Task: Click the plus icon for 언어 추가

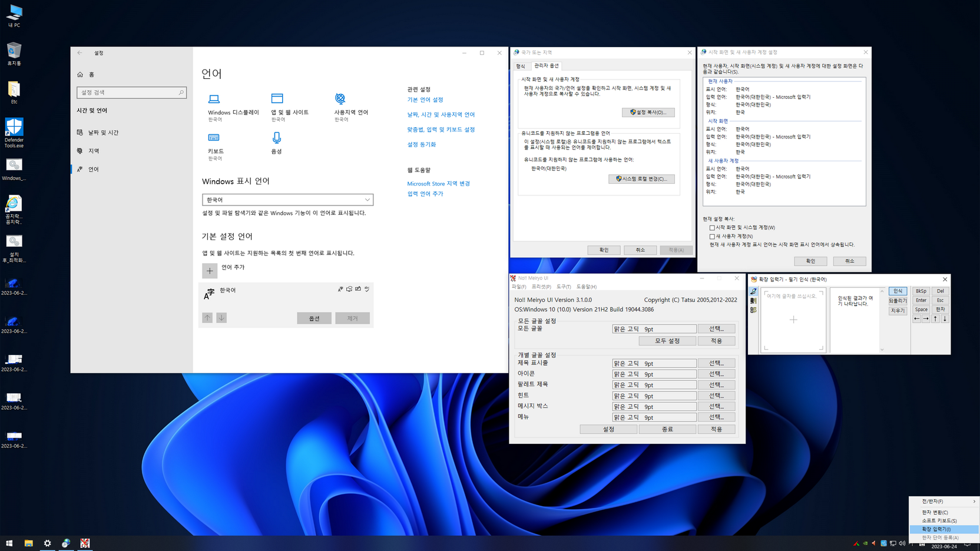Action: pos(210,271)
